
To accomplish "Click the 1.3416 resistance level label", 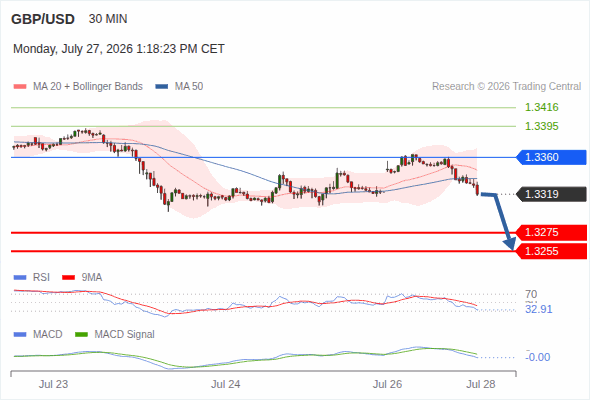I will tap(541, 108).
